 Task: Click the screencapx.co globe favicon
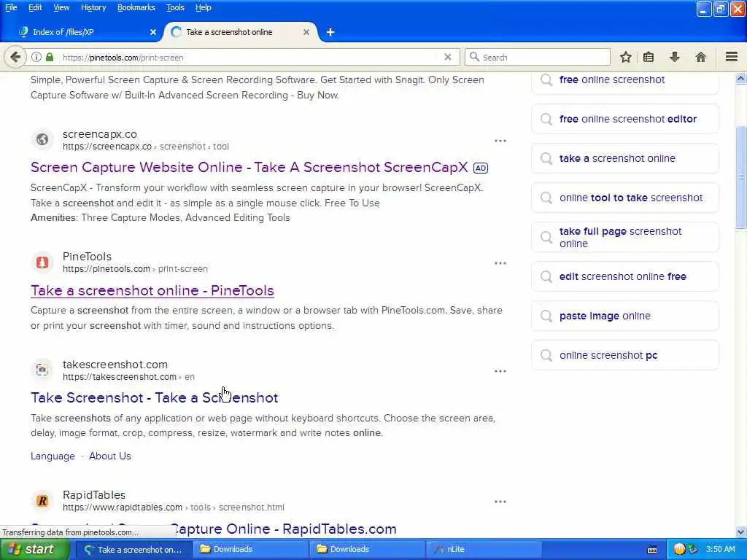[x=42, y=139]
